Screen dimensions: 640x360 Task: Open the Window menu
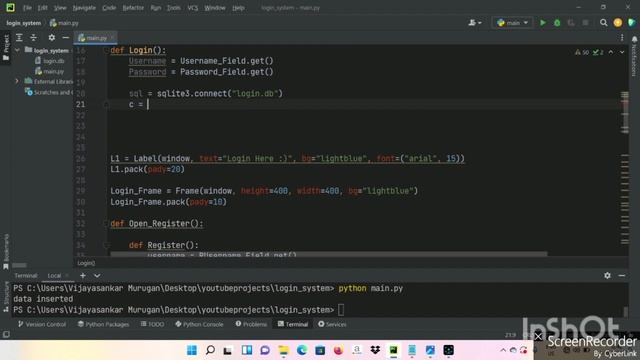215,8
